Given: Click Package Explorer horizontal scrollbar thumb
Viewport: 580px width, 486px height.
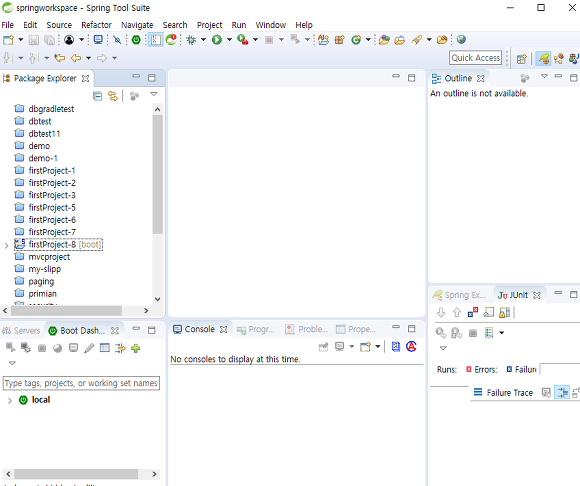Looking at the screenshot, I should coord(66,311).
